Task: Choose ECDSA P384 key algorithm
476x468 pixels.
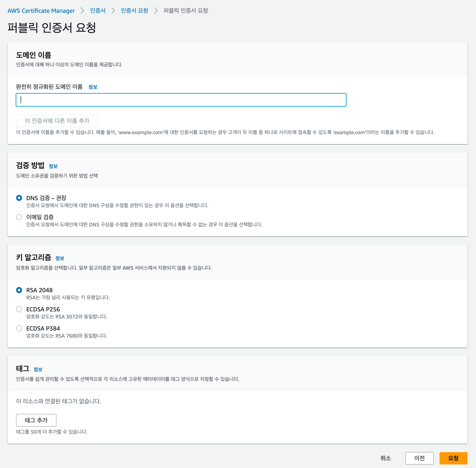Action: pyautogui.click(x=19, y=328)
